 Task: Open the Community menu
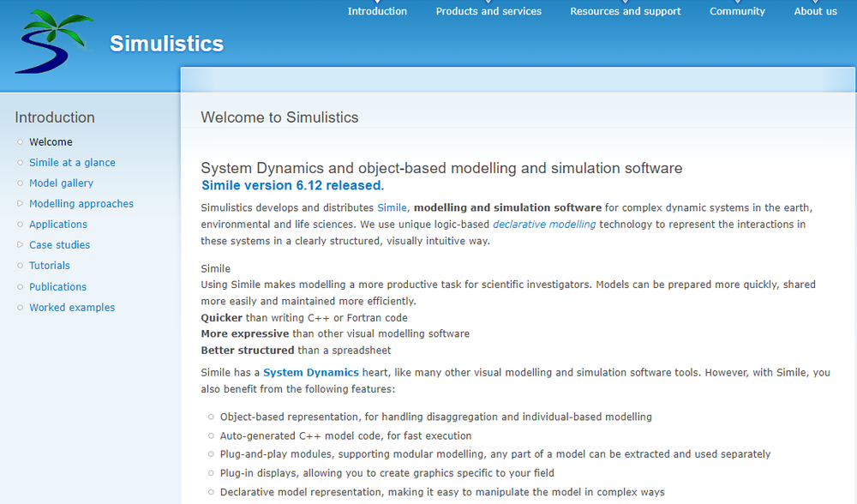[737, 11]
